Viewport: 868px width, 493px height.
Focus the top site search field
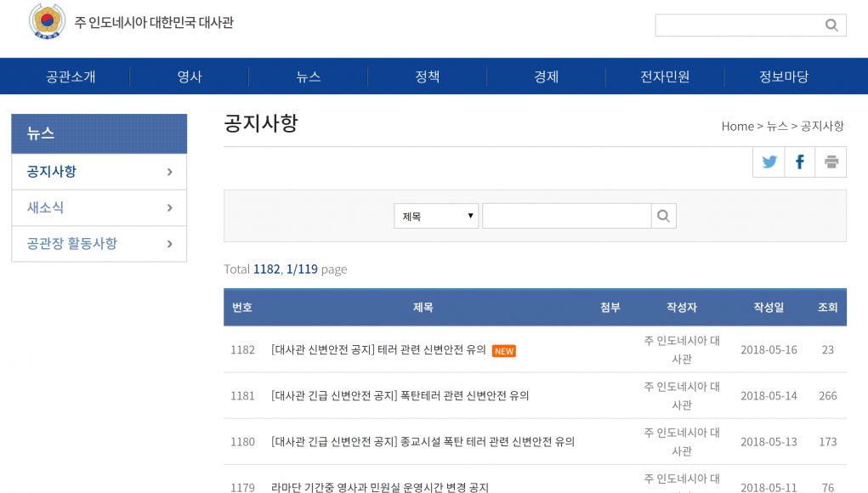736,25
